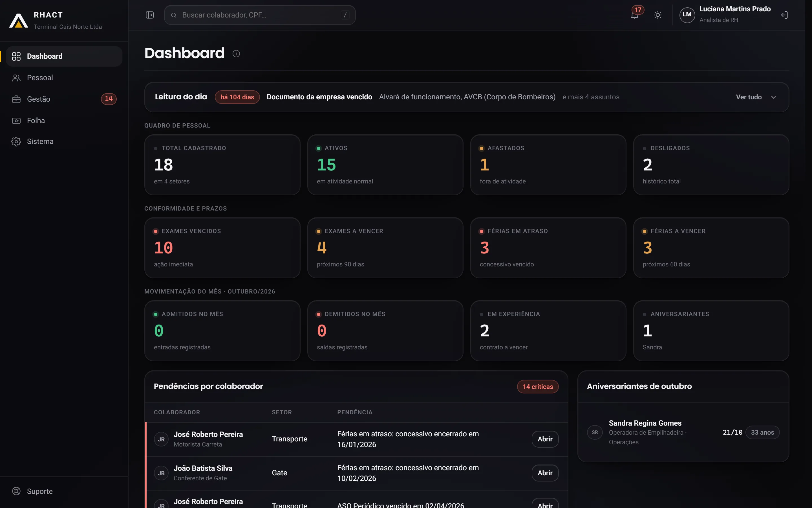Click the info icon beside the Dashboard title

point(236,53)
